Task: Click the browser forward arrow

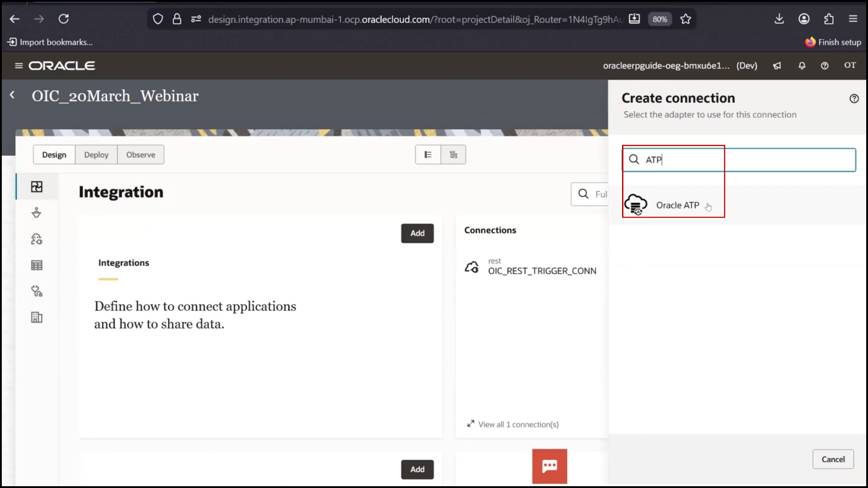Action: pyautogui.click(x=39, y=19)
